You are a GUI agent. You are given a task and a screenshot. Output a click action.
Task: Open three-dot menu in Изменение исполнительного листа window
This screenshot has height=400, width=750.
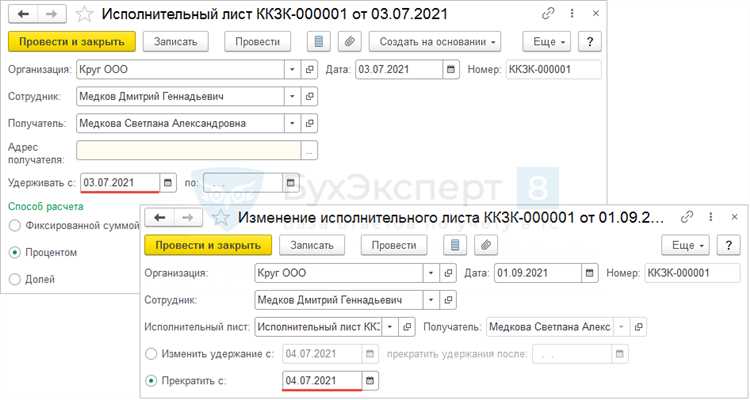(711, 217)
